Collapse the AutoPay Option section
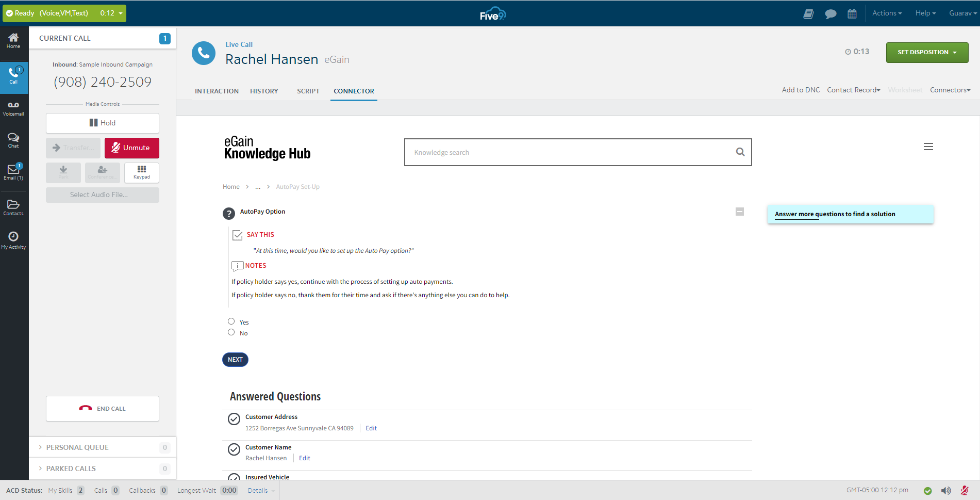 coord(739,212)
